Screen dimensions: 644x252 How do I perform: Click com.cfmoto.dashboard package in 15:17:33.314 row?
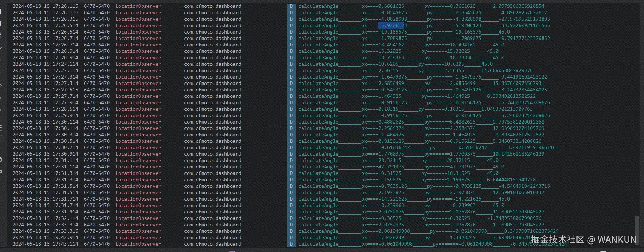(213, 225)
